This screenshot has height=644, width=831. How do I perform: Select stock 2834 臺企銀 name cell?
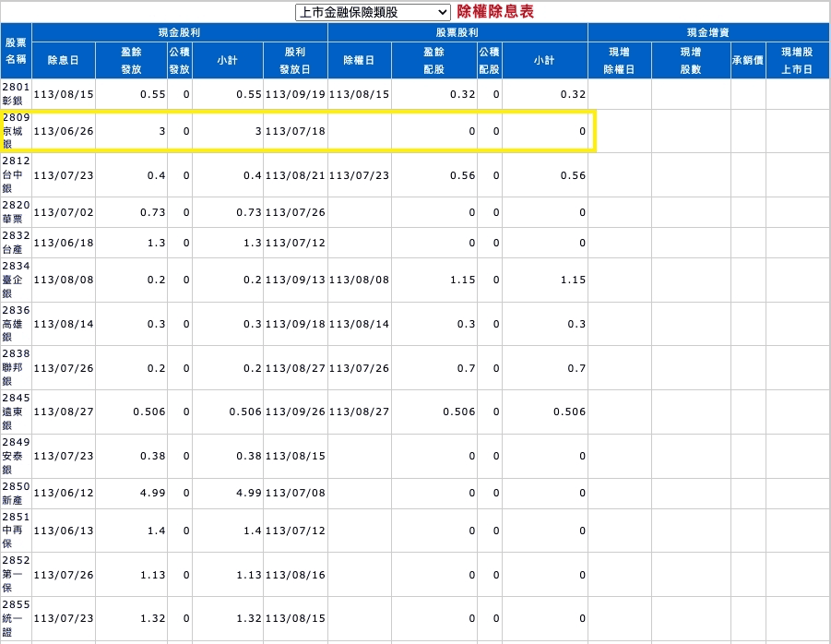point(16,280)
